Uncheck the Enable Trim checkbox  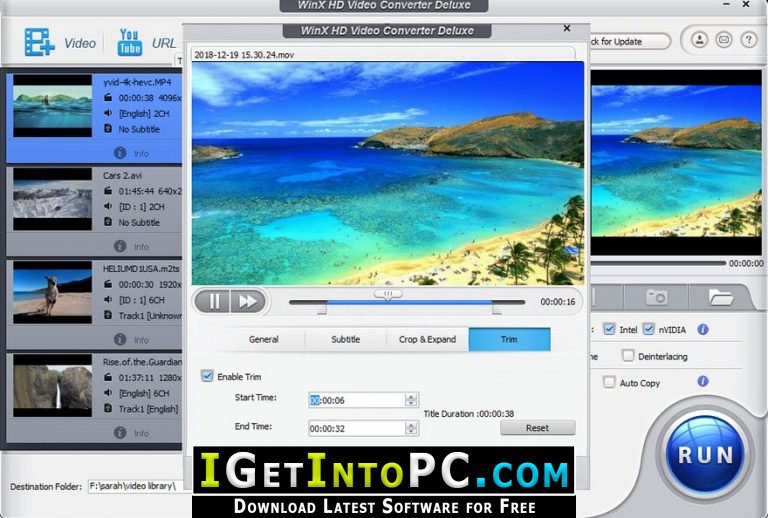[207, 376]
